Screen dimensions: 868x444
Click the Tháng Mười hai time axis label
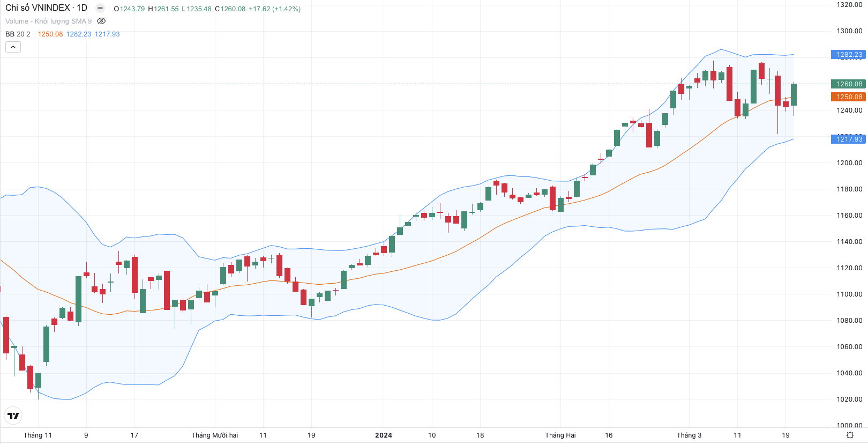coord(215,435)
